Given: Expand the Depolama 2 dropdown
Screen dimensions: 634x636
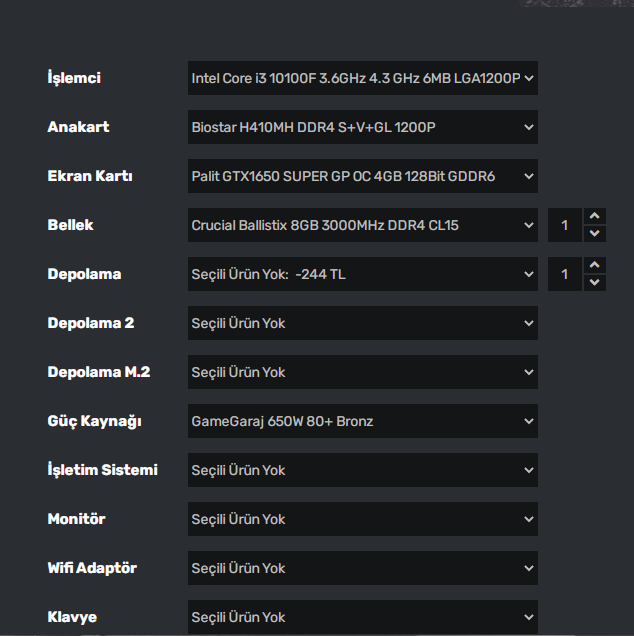Looking at the screenshot, I should tap(362, 323).
